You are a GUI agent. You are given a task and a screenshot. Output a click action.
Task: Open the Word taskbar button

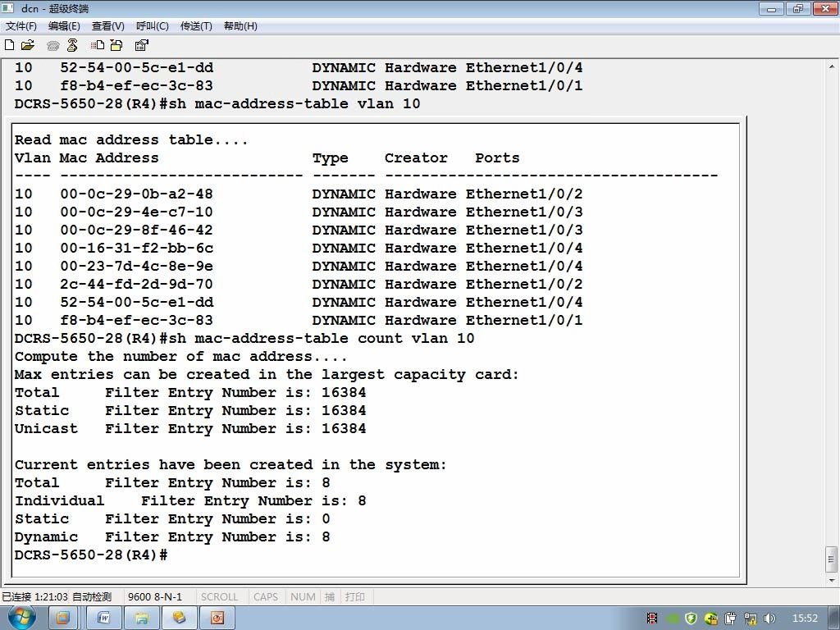pos(104,619)
